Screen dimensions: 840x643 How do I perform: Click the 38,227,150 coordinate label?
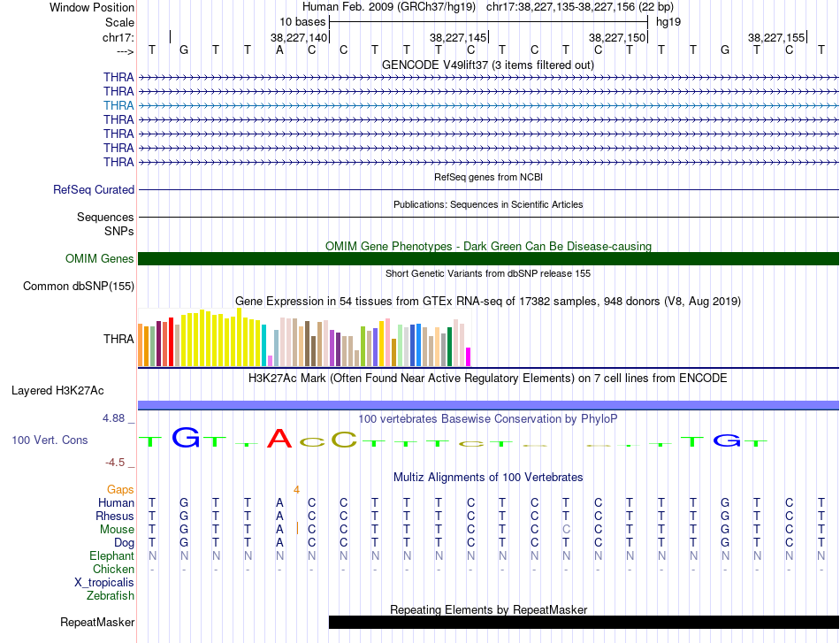click(x=617, y=37)
